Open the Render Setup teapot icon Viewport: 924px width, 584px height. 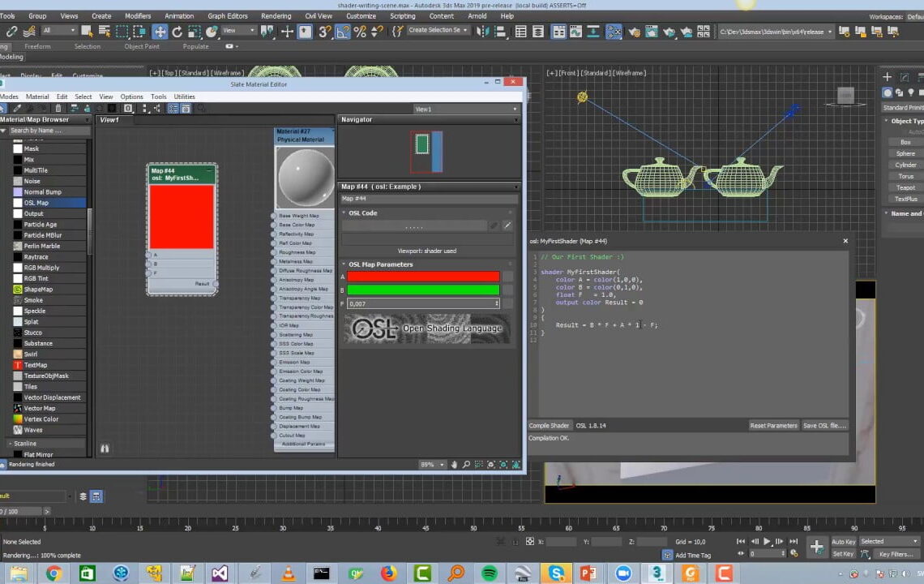[x=634, y=32]
